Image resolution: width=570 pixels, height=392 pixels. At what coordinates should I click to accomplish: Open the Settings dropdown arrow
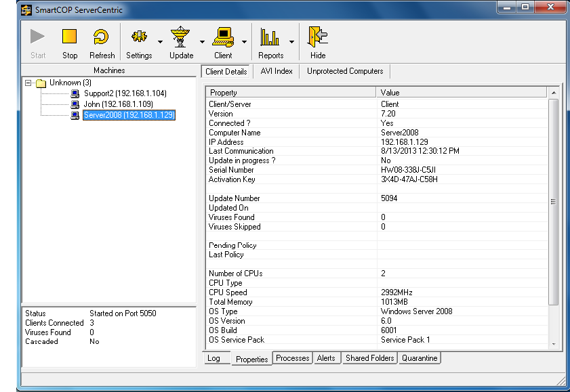pos(161,42)
